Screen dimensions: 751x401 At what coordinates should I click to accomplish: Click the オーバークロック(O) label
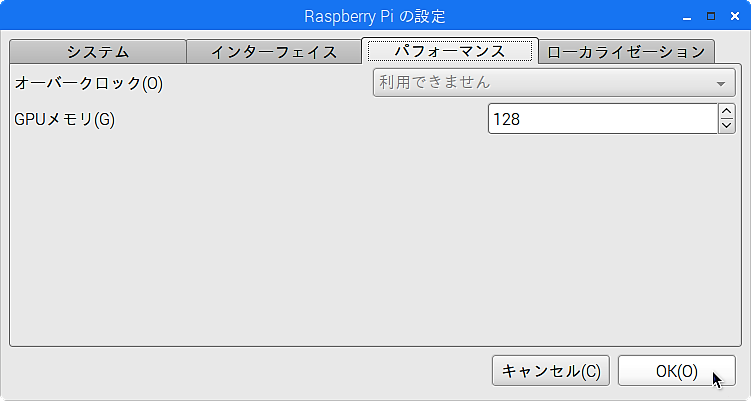[x=89, y=83]
